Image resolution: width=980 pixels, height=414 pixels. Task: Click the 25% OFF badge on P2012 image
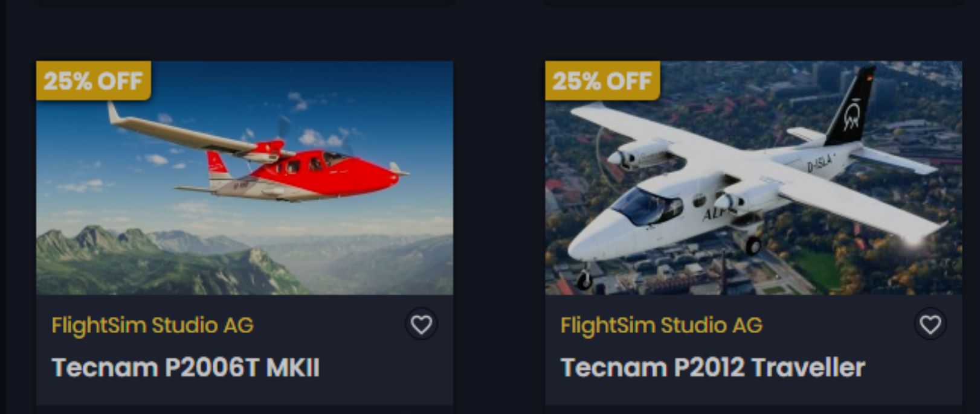coord(602,80)
